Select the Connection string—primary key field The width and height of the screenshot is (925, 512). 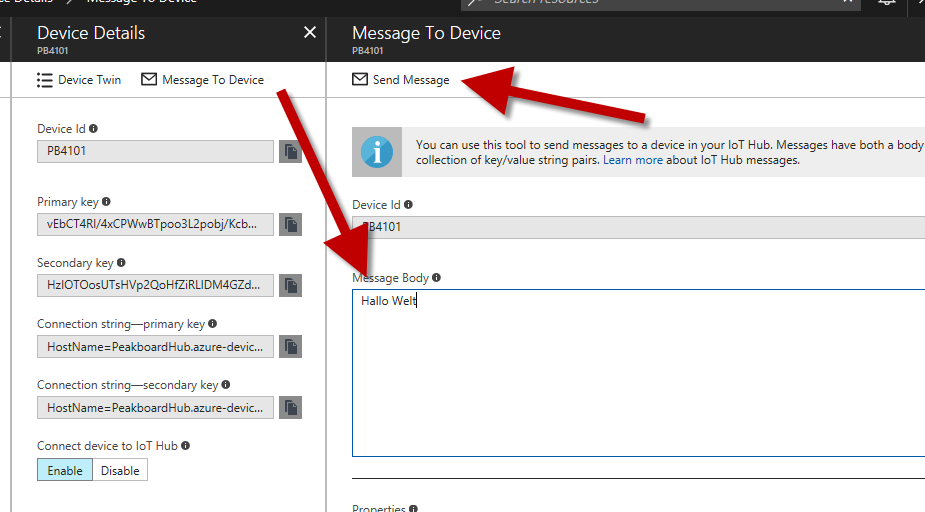tap(155, 346)
